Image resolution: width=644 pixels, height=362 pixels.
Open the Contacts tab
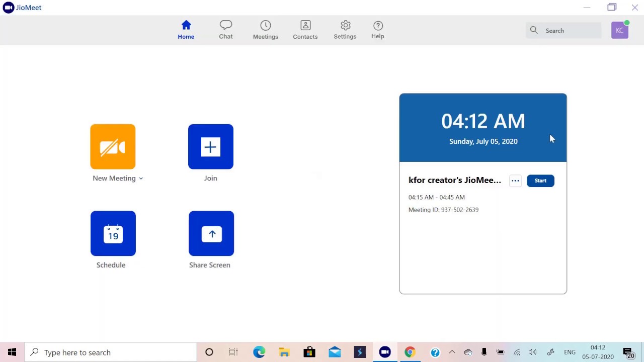point(305,30)
